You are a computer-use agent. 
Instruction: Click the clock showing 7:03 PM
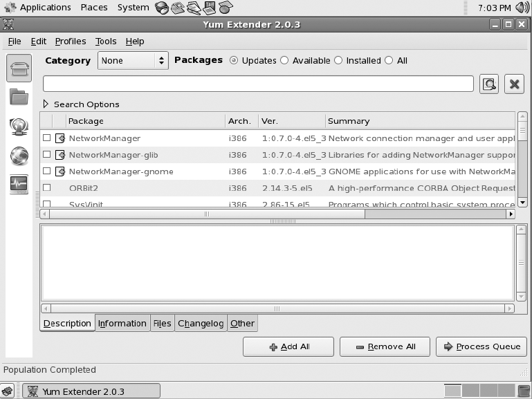pyautogui.click(x=495, y=8)
